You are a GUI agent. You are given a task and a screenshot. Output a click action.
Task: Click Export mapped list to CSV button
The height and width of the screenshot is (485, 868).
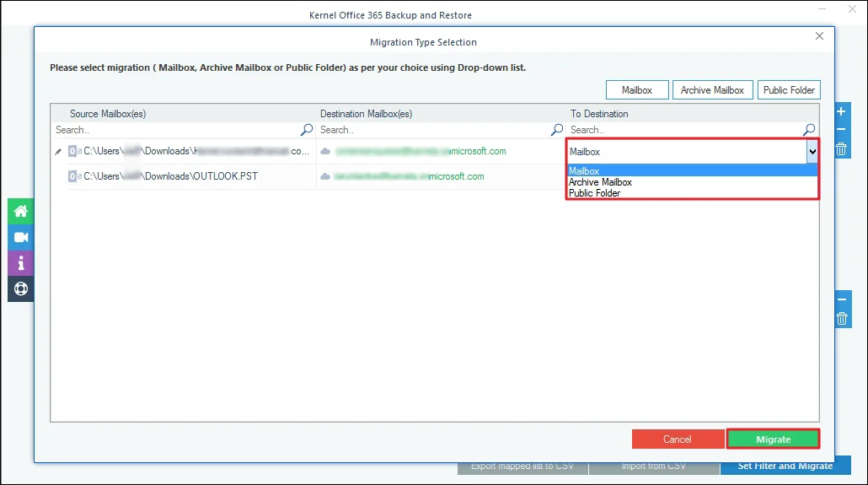(x=522, y=466)
